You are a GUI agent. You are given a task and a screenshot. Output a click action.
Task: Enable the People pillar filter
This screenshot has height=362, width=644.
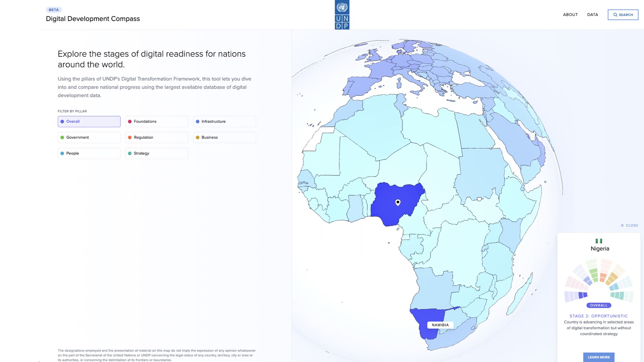pos(89,153)
